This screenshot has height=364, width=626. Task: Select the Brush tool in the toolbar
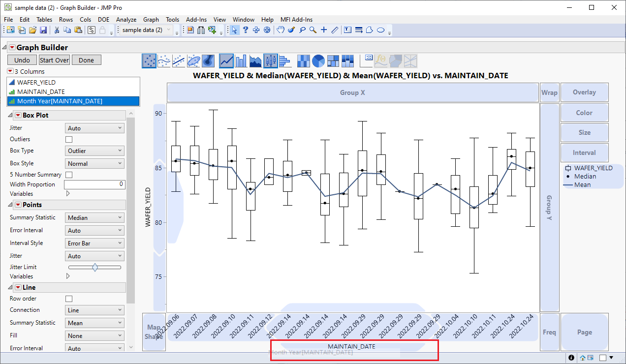(291, 30)
